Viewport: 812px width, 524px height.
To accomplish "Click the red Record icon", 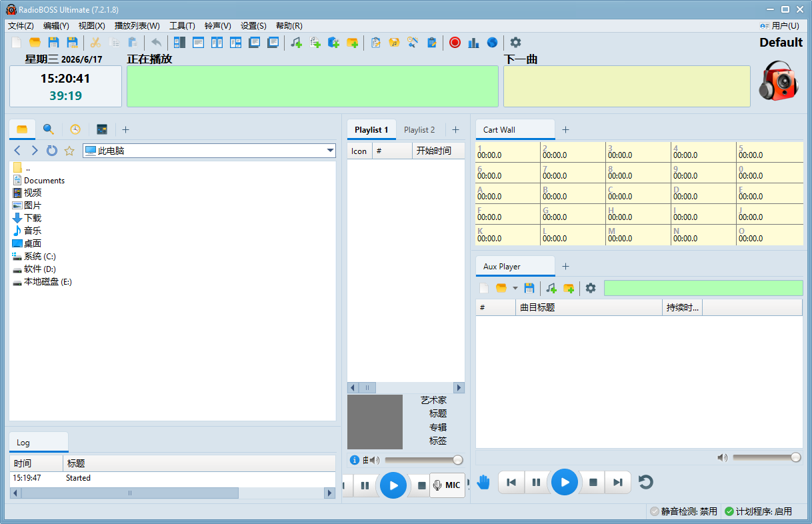I will pyautogui.click(x=455, y=43).
